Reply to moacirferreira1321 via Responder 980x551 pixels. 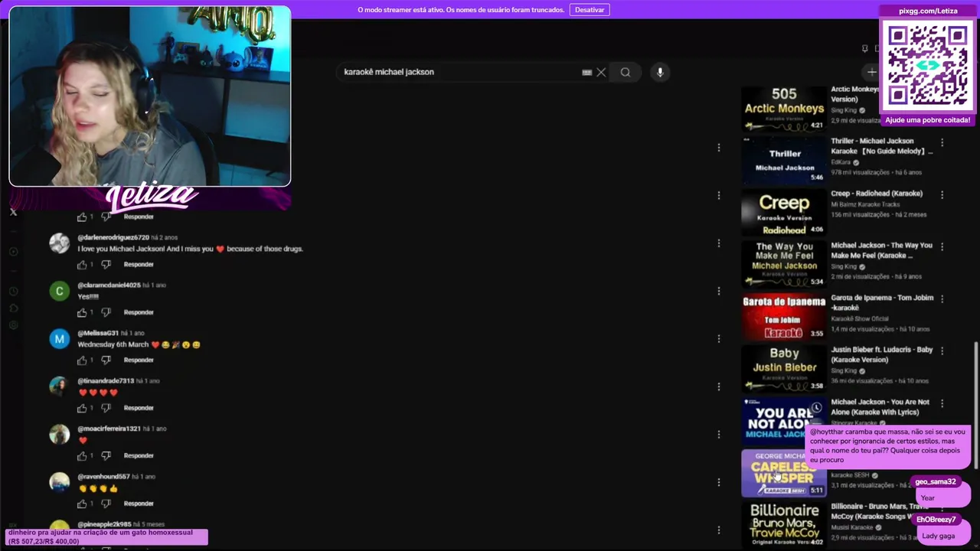pos(139,455)
